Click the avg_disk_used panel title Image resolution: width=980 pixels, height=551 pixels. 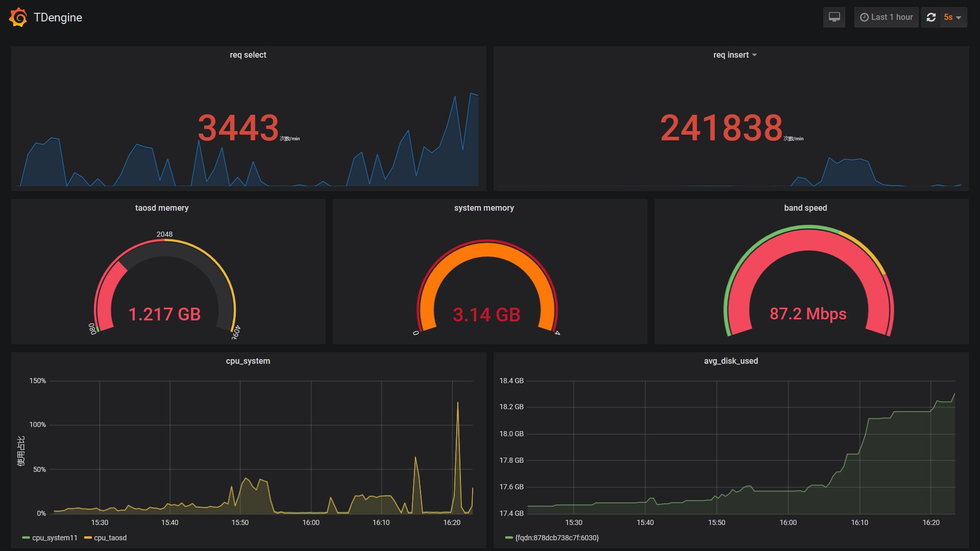[x=730, y=361]
